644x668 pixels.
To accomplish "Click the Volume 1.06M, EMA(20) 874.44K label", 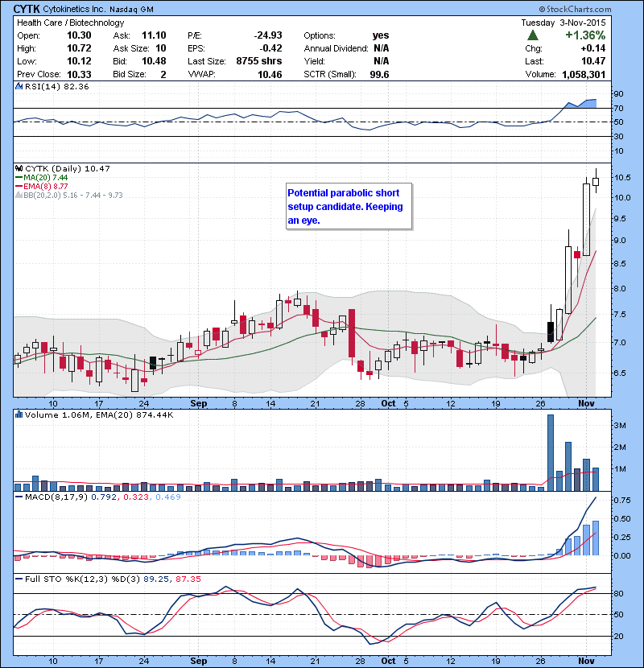I will (x=99, y=414).
